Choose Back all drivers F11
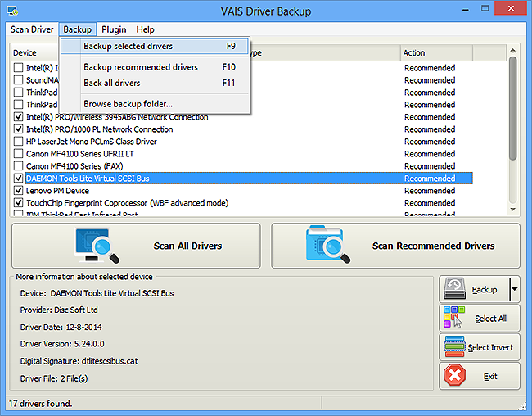The height and width of the screenshot is (416, 532). 155,83
